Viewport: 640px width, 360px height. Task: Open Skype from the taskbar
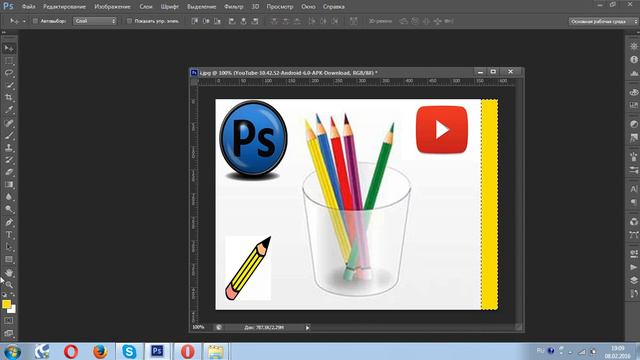[x=129, y=351]
